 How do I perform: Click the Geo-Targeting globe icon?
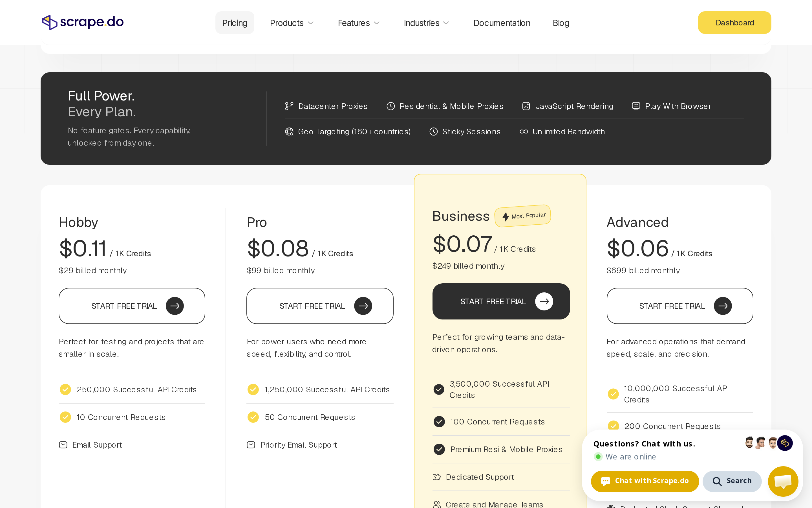pos(289,132)
